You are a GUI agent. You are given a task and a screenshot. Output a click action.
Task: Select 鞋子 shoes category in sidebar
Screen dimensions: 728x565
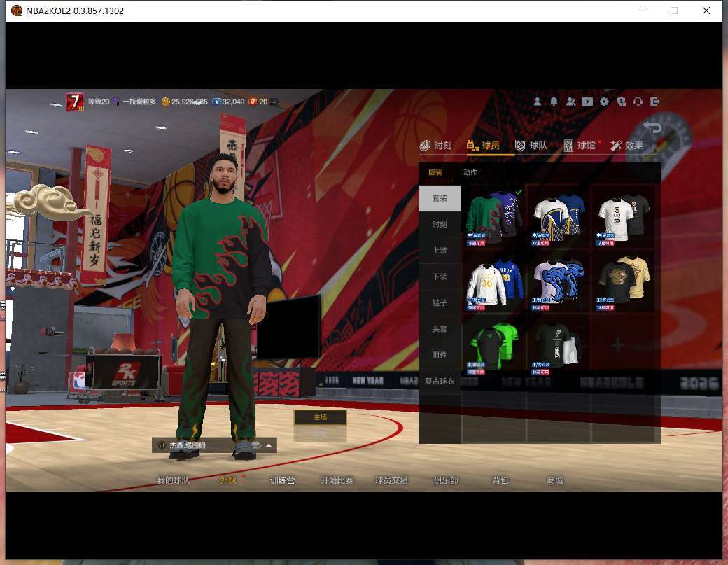(440, 302)
